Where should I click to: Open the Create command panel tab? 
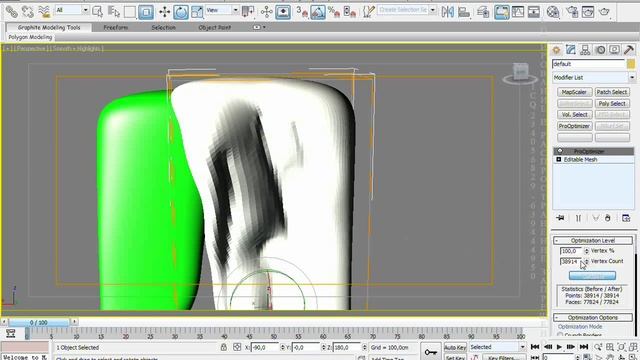(556, 50)
